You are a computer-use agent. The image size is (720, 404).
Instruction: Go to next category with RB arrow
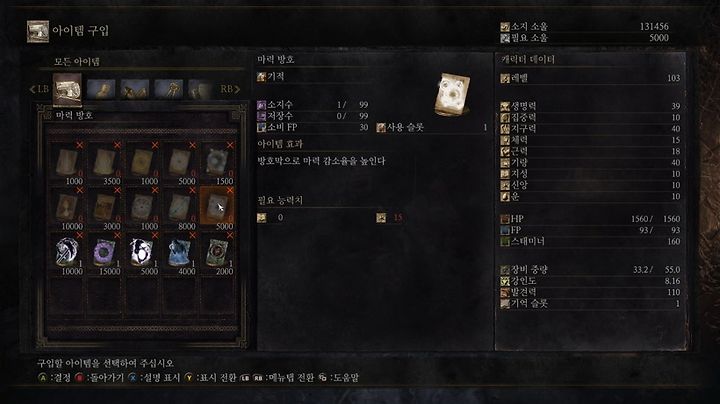coord(231,89)
